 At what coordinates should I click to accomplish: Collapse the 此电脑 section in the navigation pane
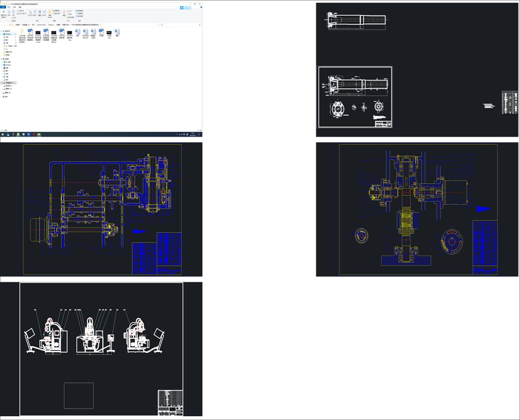pyautogui.click(x=1, y=59)
